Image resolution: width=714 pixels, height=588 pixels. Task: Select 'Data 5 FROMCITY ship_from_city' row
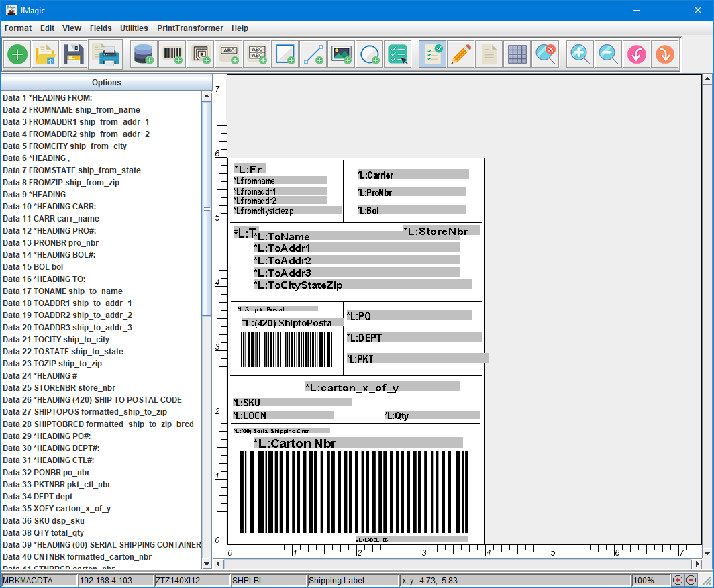coord(101,146)
